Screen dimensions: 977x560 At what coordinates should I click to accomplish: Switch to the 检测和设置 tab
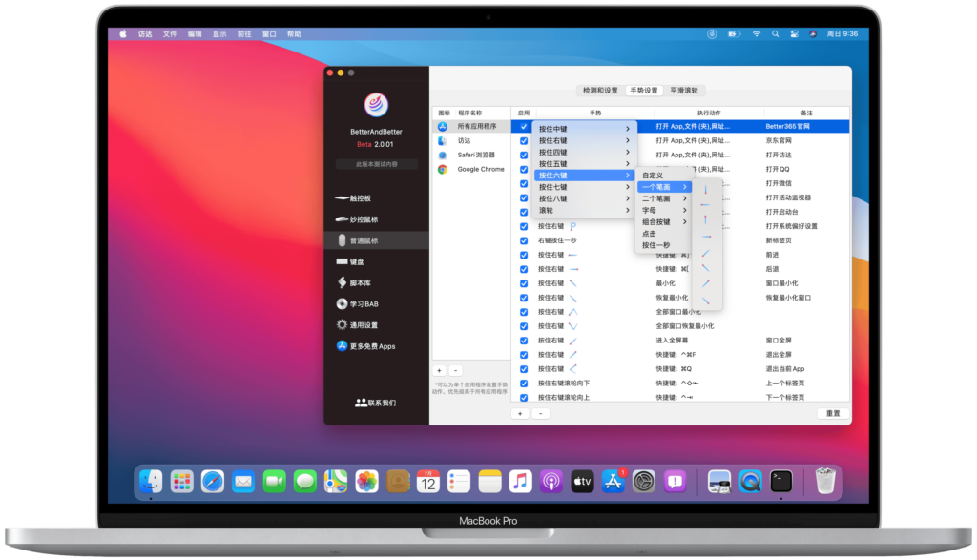(x=602, y=91)
